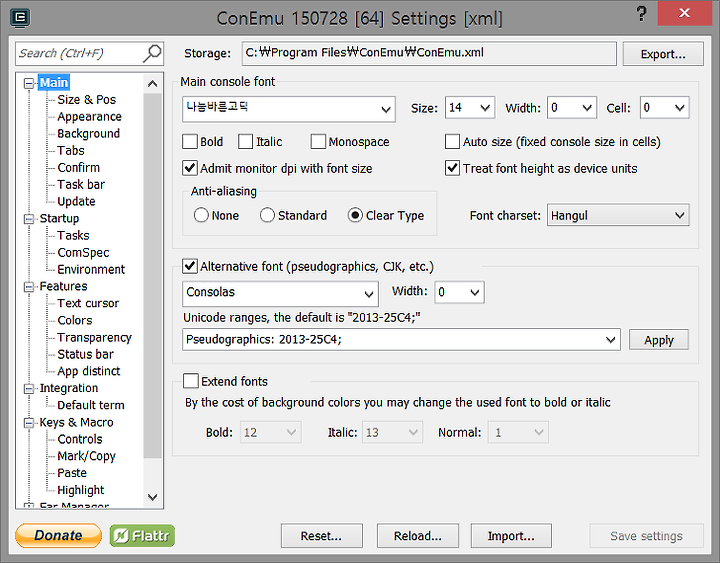This screenshot has height=563, width=720.
Task: Select Main in settings tree
Action: [x=54, y=83]
